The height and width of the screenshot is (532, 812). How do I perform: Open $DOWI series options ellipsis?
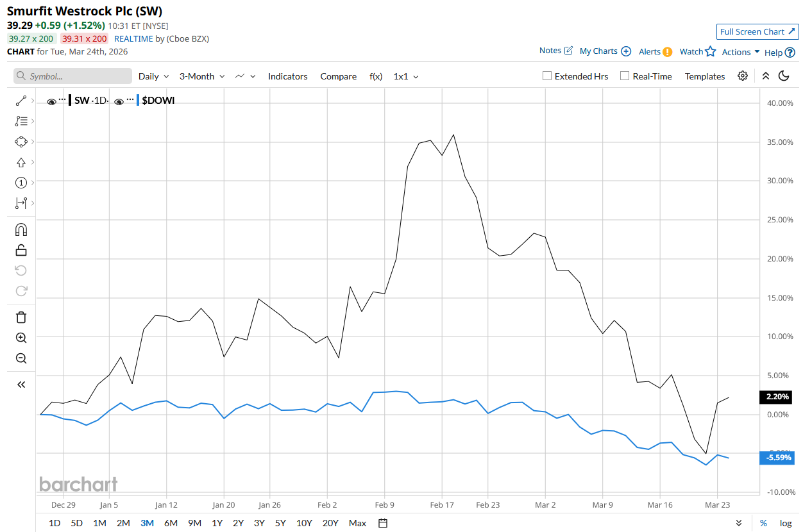click(x=130, y=100)
